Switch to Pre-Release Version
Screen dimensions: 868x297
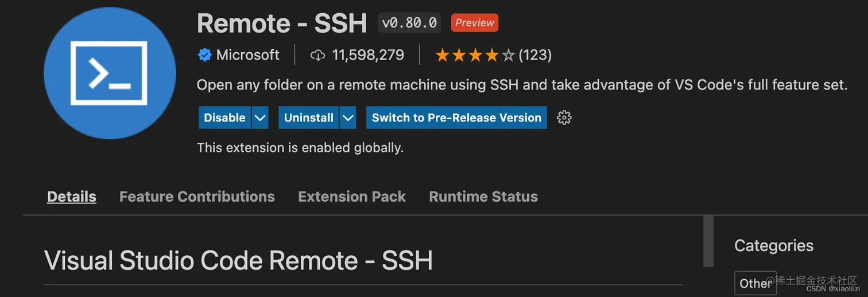coord(456,118)
